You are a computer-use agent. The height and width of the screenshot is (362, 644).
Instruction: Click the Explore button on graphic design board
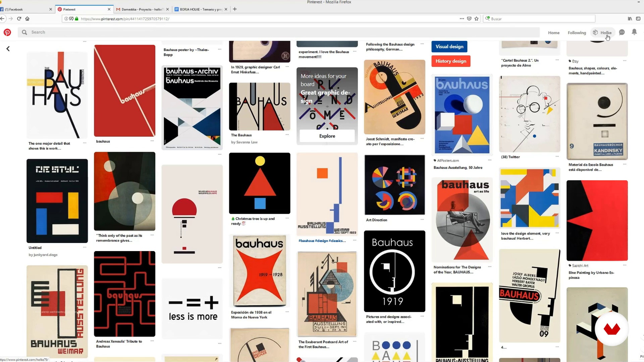327,136
